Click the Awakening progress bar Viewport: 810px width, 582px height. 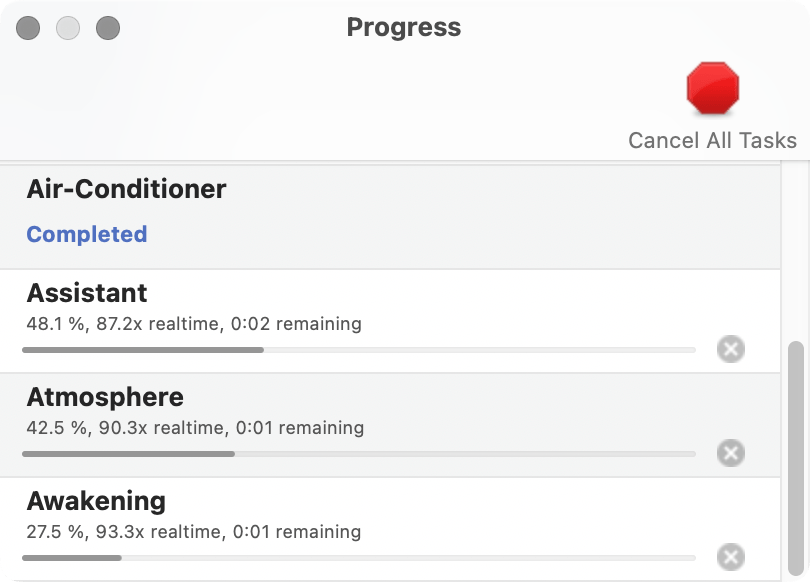pyautogui.click(x=358, y=558)
